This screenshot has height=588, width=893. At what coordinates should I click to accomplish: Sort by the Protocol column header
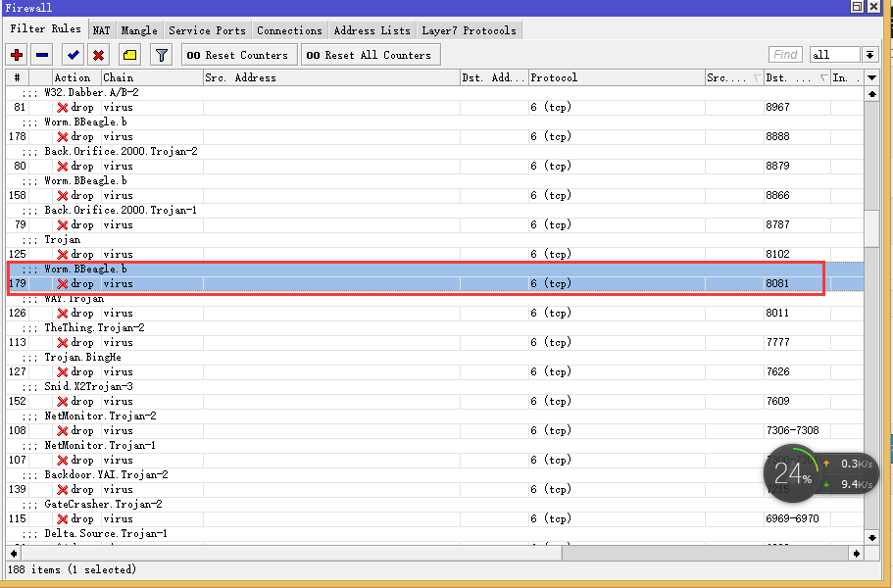click(x=617, y=78)
